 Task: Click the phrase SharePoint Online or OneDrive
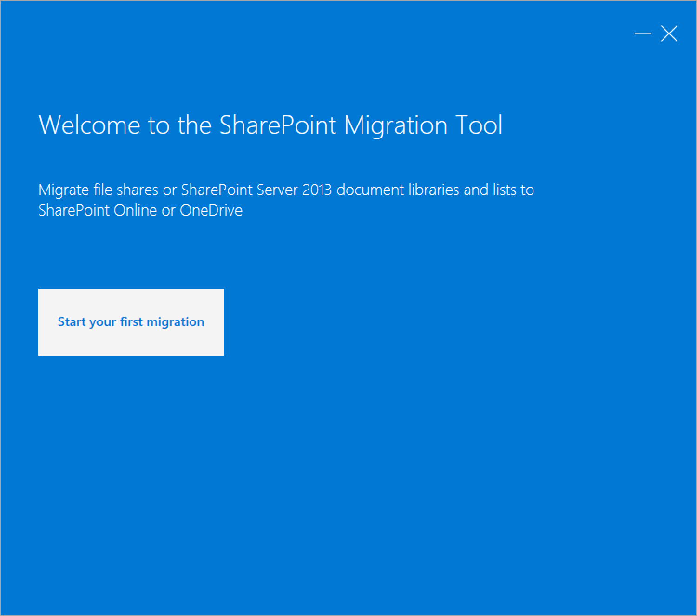coord(140,210)
